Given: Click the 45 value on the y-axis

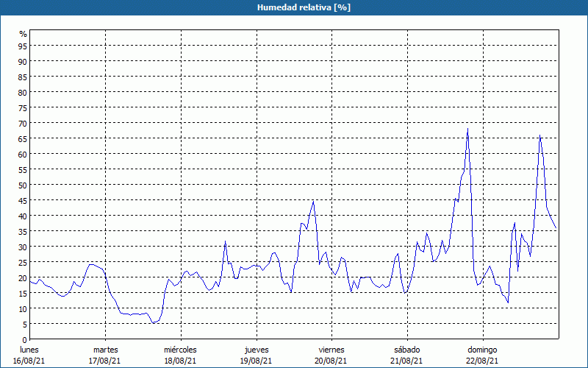Looking at the screenshot, I should point(23,200).
